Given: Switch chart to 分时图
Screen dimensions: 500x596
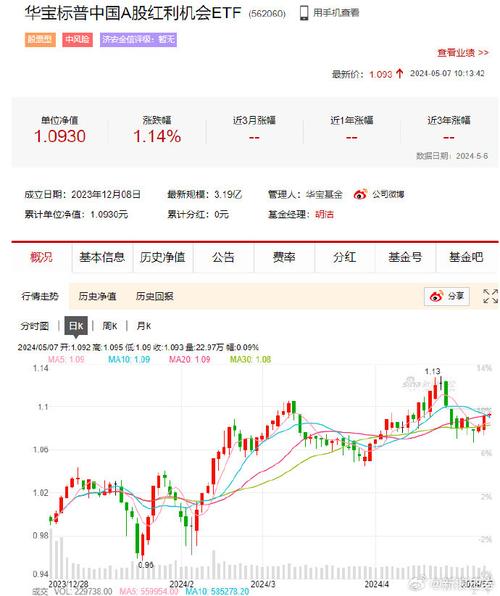Looking at the screenshot, I should click(x=35, y=326).
